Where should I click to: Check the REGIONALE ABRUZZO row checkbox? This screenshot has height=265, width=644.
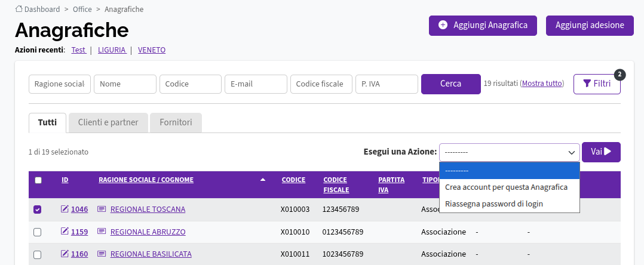point(38,232)
